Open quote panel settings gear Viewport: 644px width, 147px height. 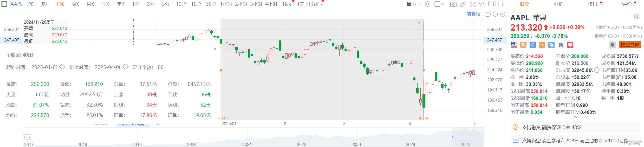[x=636, y=17]
